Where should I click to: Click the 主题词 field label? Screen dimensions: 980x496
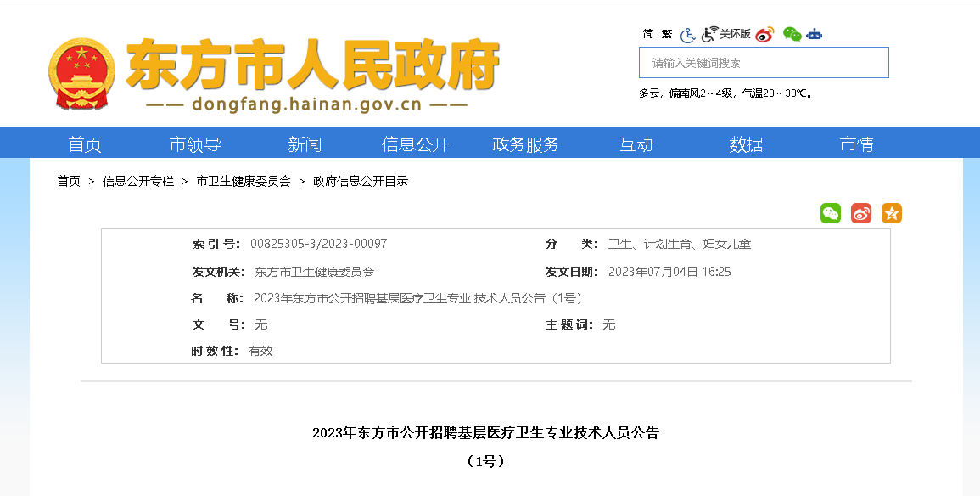pyautogui.click(x=569, y=324)
